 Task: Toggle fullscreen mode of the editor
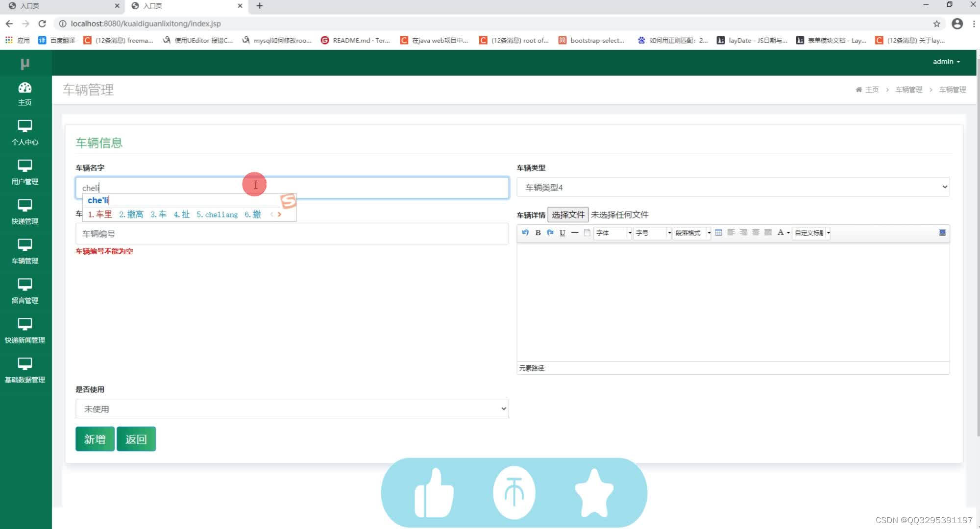click(942, 233)
